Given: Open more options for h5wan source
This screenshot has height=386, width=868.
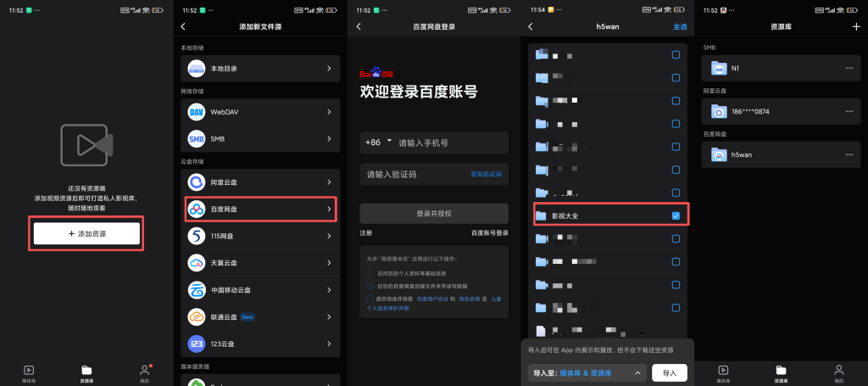Looking at the screenshot, I should click(x=849, y=154).
